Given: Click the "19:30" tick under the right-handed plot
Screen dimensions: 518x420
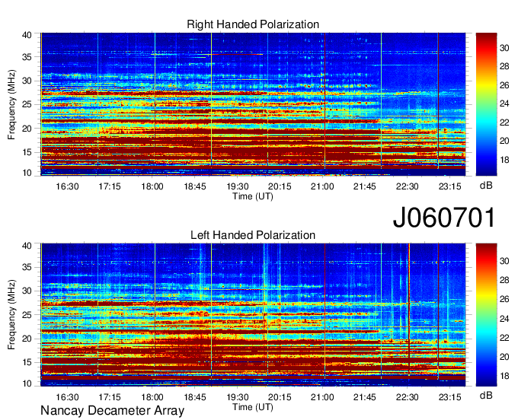Looking at the screenshot, I should coord(237,186).
